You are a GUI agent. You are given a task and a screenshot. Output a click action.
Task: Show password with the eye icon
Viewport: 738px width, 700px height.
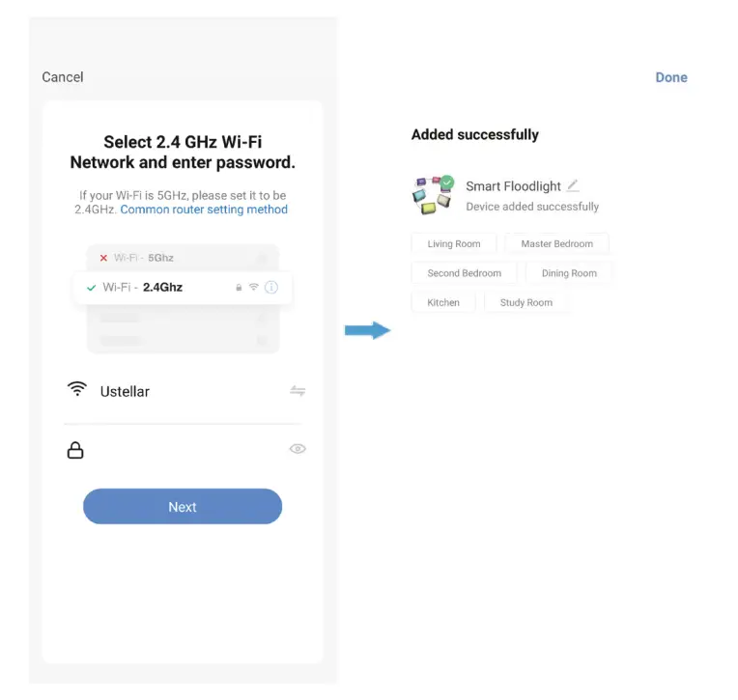(x=298, y=449)
